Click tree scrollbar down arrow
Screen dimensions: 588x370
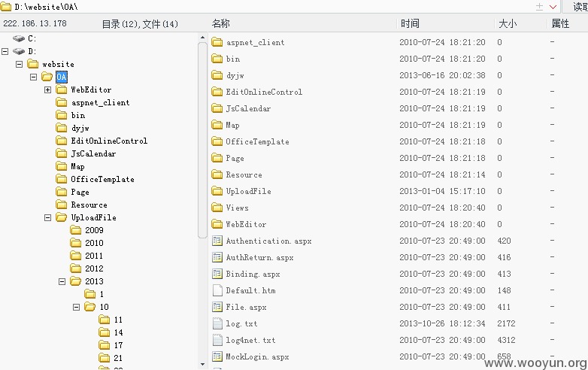coord(202,364)
